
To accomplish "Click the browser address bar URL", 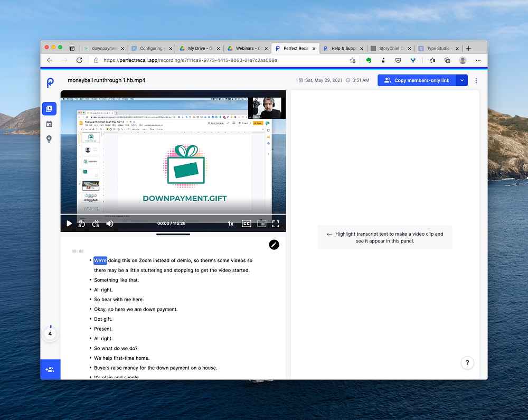I will coord(190,60).
